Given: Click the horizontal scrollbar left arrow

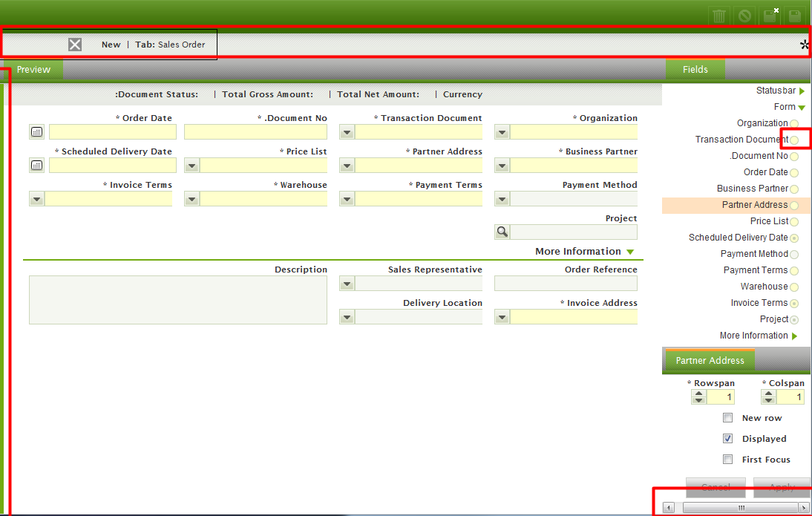Looking at the screenshot, I should (x=669, y=508).
